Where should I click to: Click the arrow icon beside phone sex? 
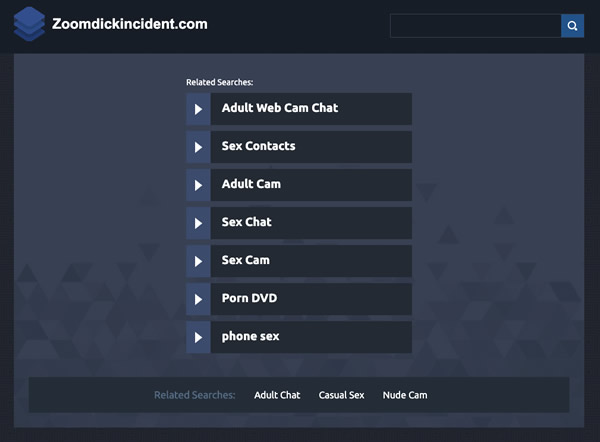click(x=198, y=337)
